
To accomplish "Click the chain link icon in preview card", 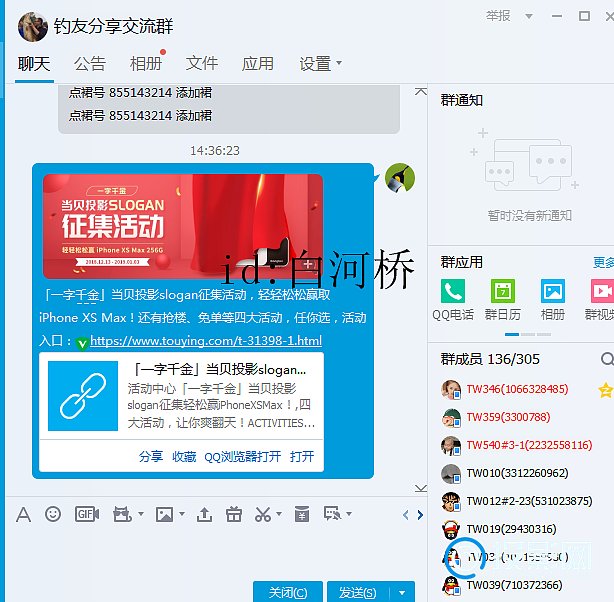I will (x=83, y=396).
